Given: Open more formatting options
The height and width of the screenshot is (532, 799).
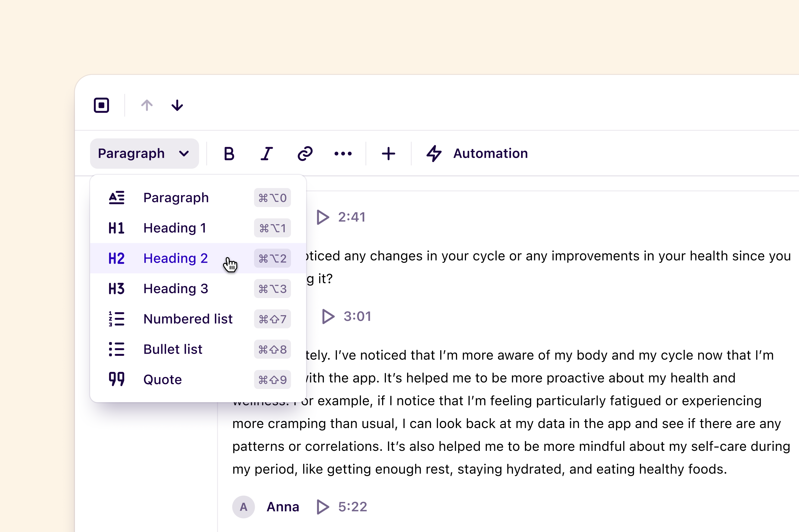Looking at the screenshot, I should tap(343, 153).
